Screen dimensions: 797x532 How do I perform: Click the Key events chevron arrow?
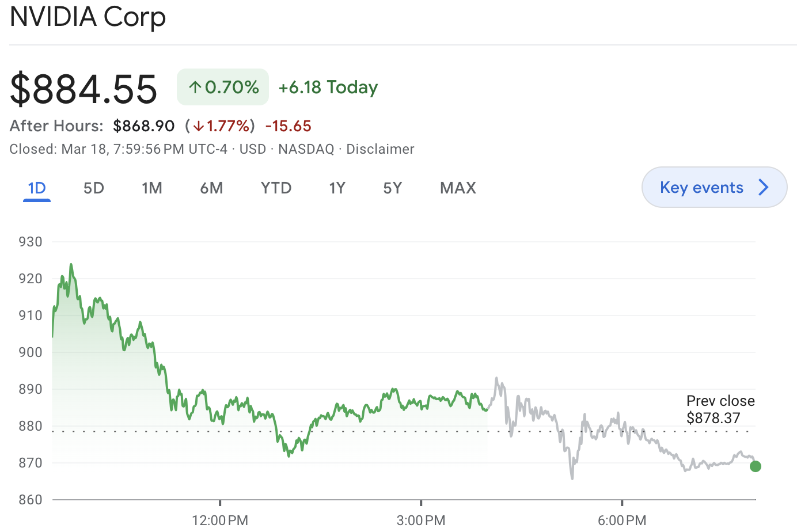(x=764, y=187)
